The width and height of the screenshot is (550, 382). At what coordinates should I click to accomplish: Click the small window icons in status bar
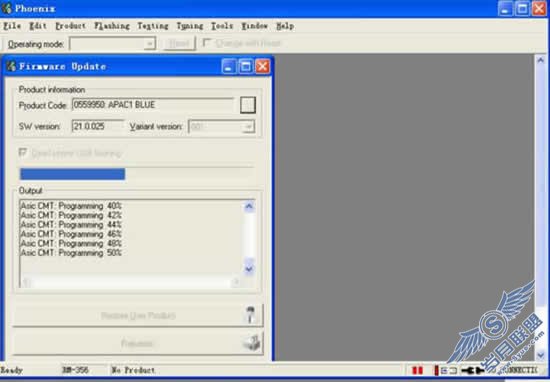tap(449, 370)
